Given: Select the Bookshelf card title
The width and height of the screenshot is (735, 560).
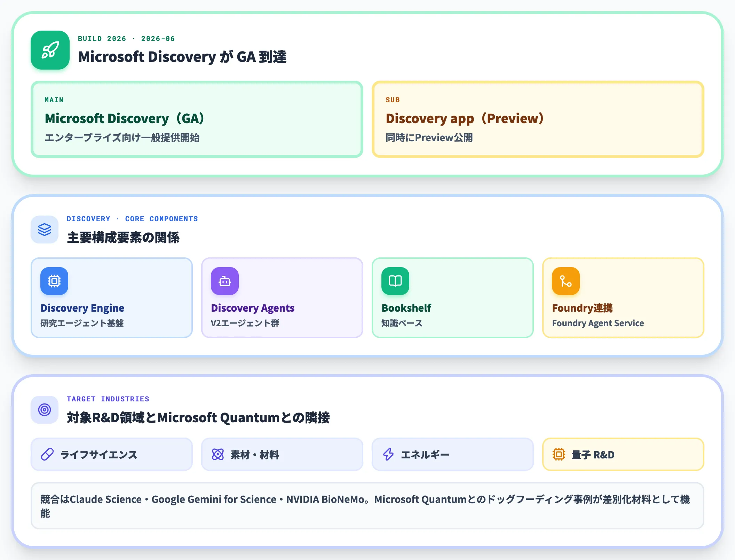Looking at the screenshot, I should point(406,308).
